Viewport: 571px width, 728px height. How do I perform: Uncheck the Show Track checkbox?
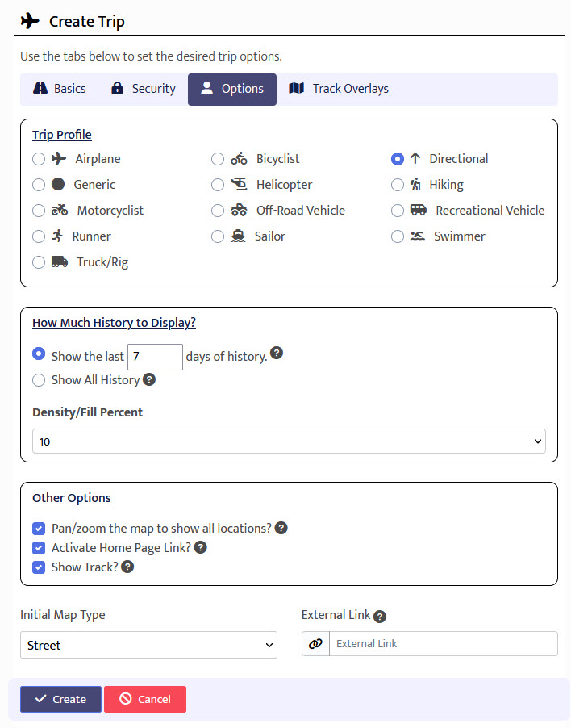pos(39,567)
